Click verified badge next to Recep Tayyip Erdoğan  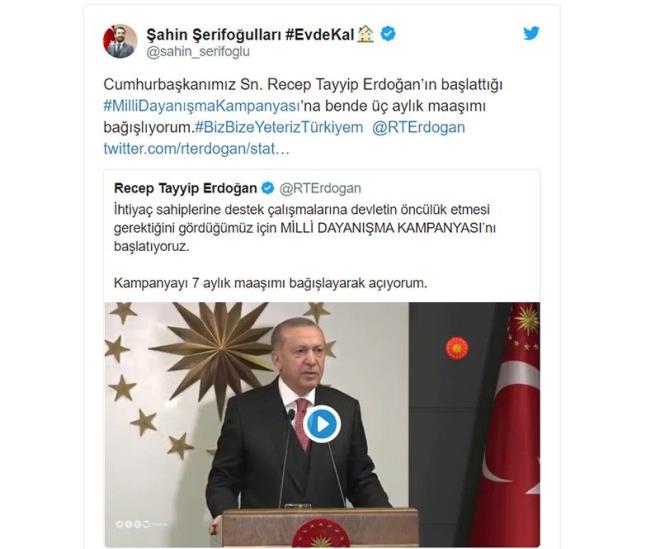[268, 188]
